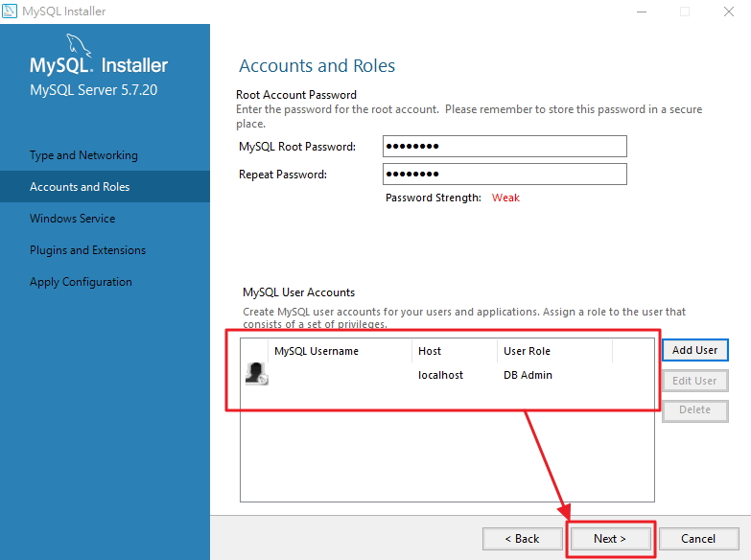Go back with the Back button
Image resolution: width=751 pixels, height=560 pixels.
(522, 539)
